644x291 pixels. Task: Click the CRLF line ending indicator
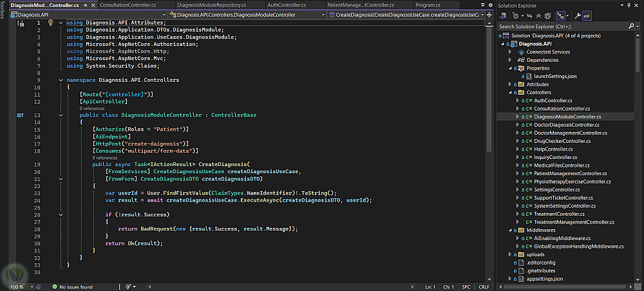pyautogui.click(x=484, y=287)
